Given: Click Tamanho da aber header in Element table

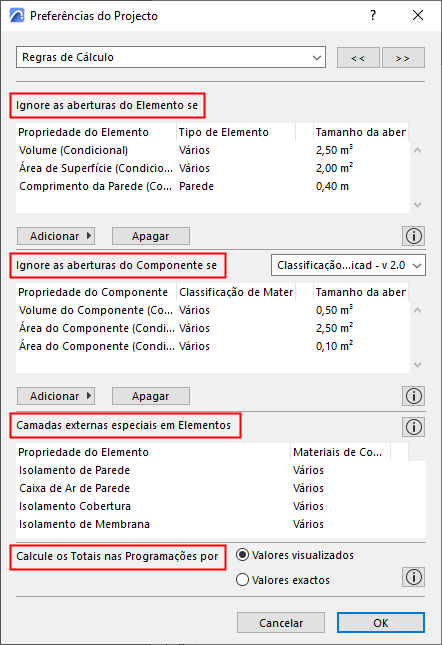Looking at the screenshot, I should coord(361,132).
